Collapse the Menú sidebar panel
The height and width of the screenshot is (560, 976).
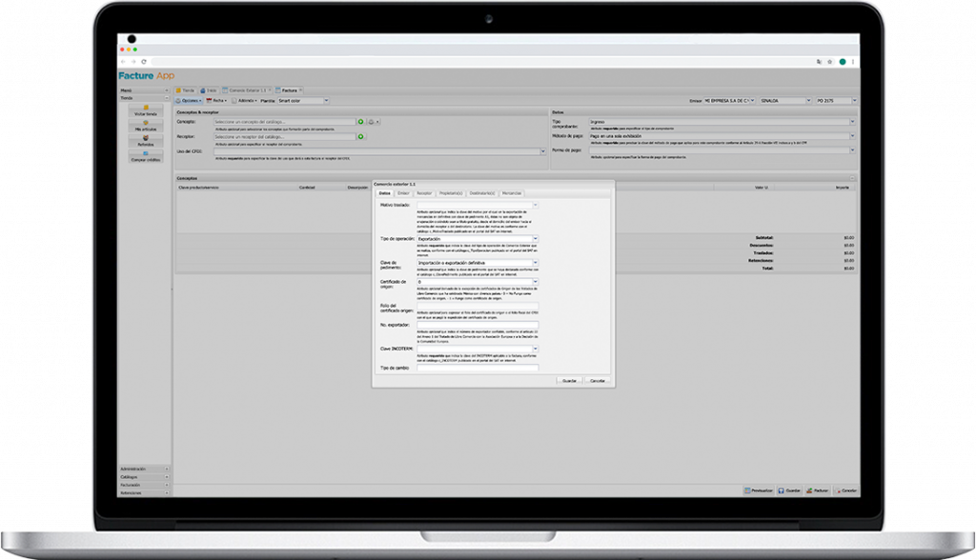pyautogui.click(x=167, y=90)
